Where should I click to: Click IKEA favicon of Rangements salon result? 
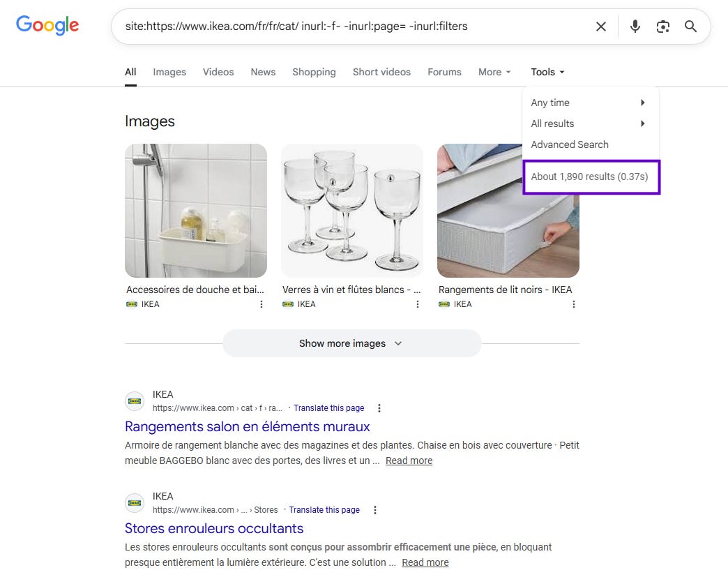(135, 401)
